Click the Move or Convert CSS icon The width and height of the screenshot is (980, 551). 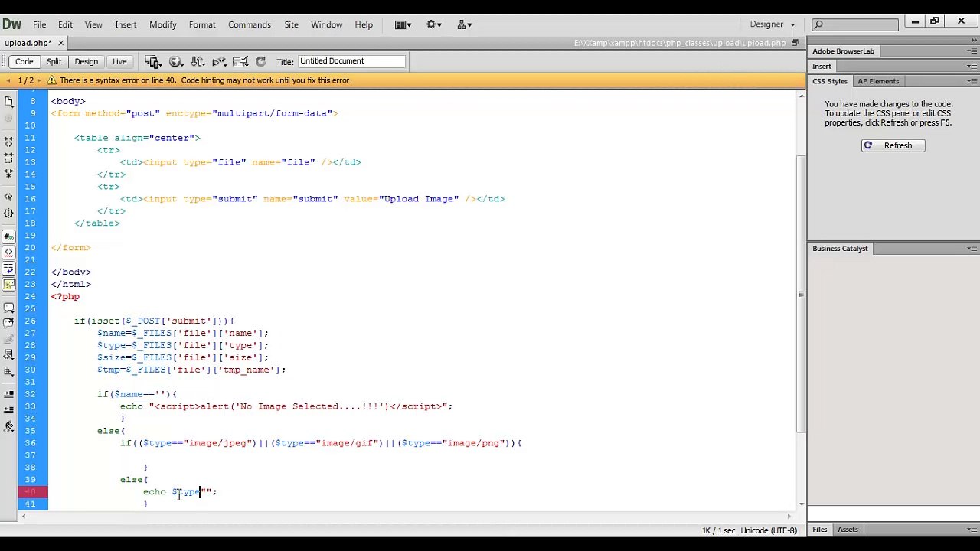[9, 371]
